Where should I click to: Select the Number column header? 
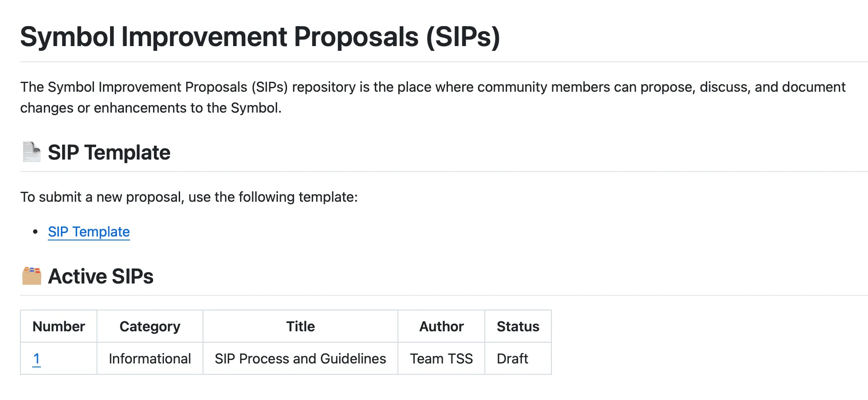pyautogui.click(x=58, y=326)
